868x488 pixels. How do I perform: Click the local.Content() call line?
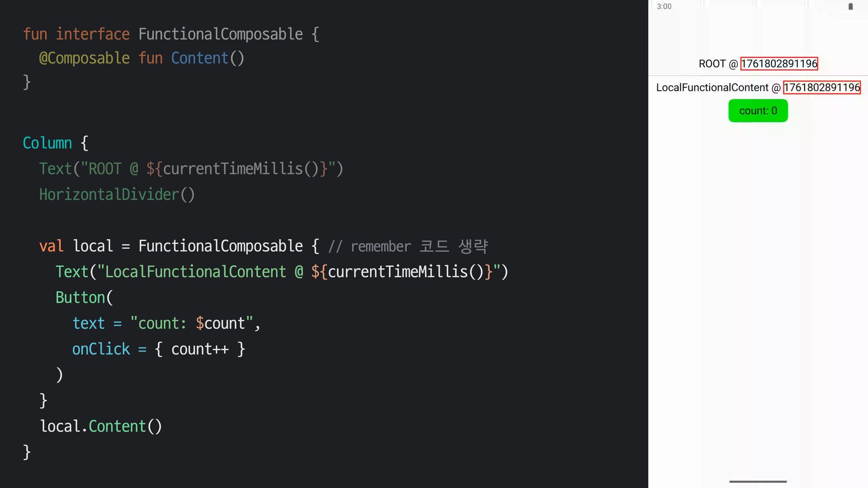pyautogui.click(x=101, y=427)
